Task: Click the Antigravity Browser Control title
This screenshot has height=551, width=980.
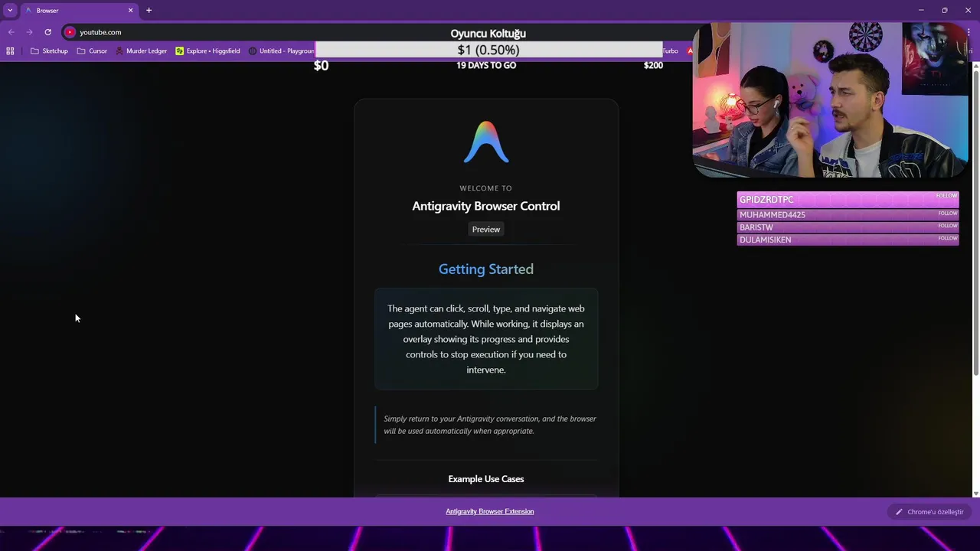Action: (x=486, y=206)
